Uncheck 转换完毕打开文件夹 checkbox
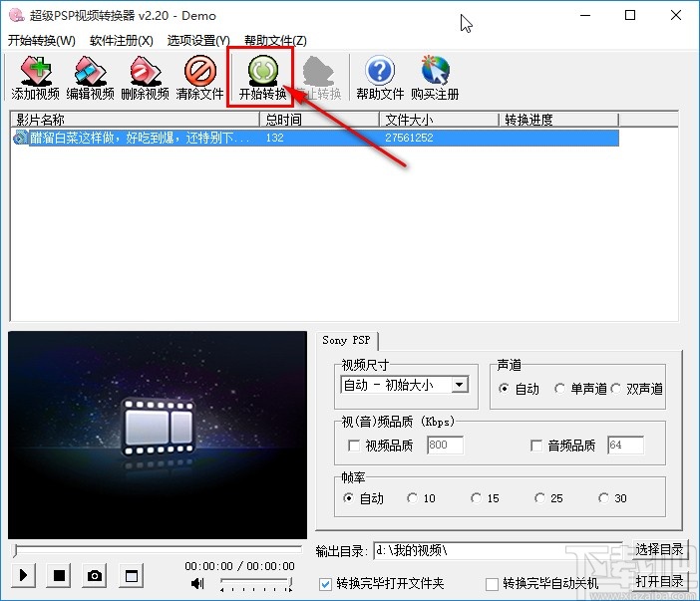Image resolution: width=700 pixels, height=601 pixels. 325,584
